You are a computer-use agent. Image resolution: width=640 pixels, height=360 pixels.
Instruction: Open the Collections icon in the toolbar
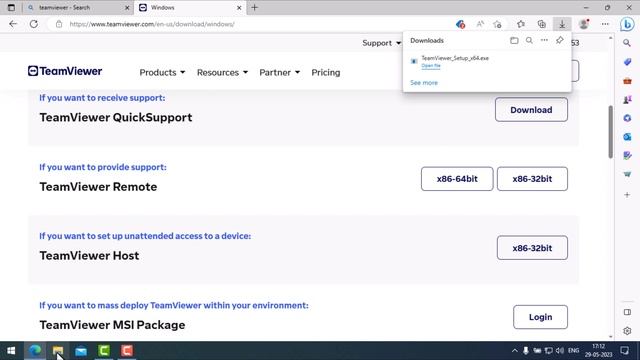(542, 24)
